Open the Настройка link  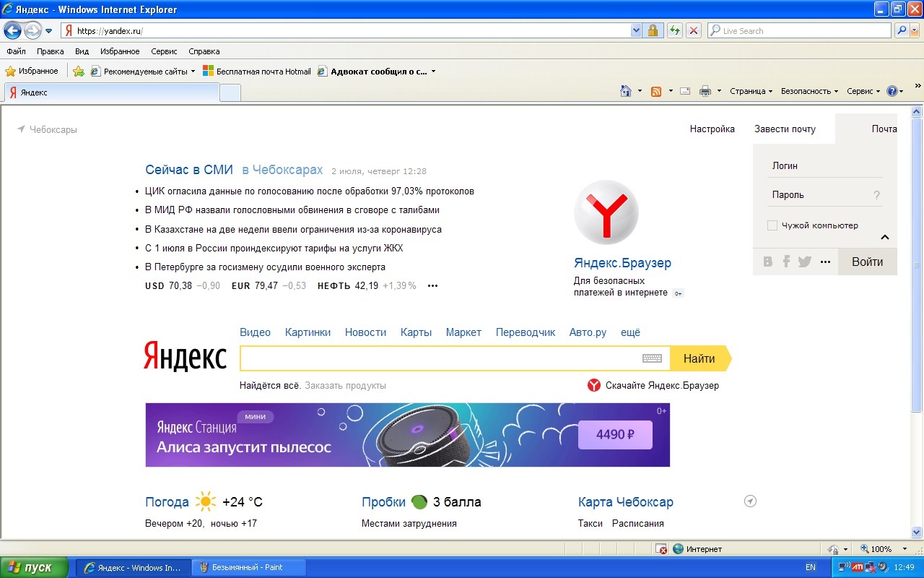[712, 129]
